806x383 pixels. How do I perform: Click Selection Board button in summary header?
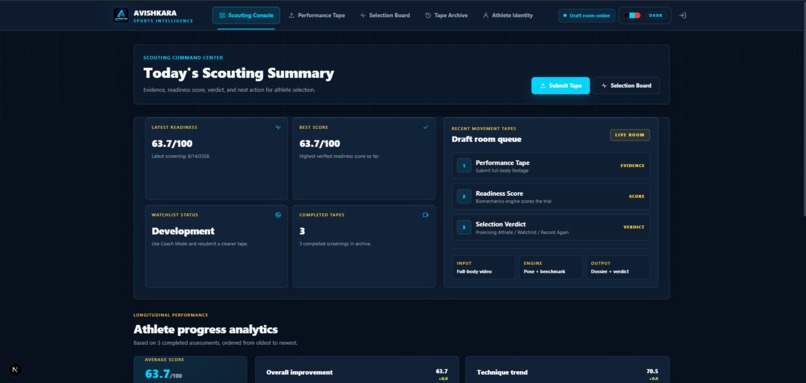(626, 86)
